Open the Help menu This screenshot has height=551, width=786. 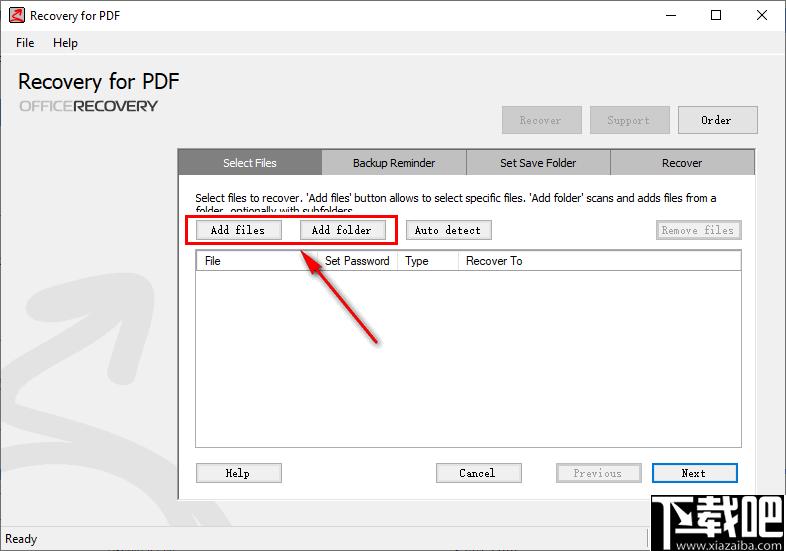coord(65,43)
